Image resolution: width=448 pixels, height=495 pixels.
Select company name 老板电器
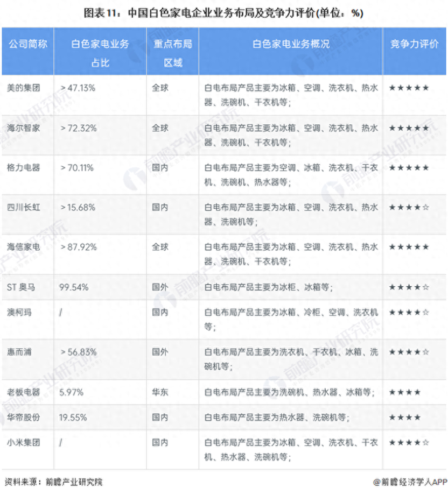23,392
